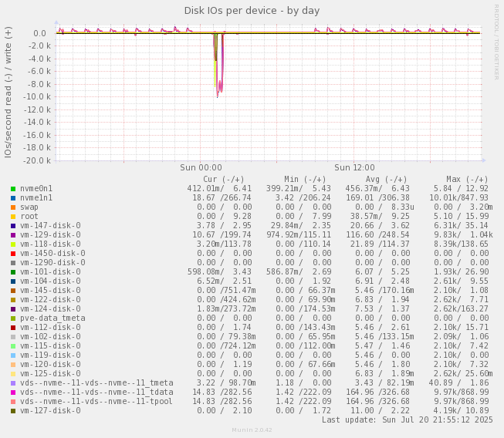The image size is (504, 438).
Task: Select the 'nvme0n1' legend label
Action: (x=36, y=188)
